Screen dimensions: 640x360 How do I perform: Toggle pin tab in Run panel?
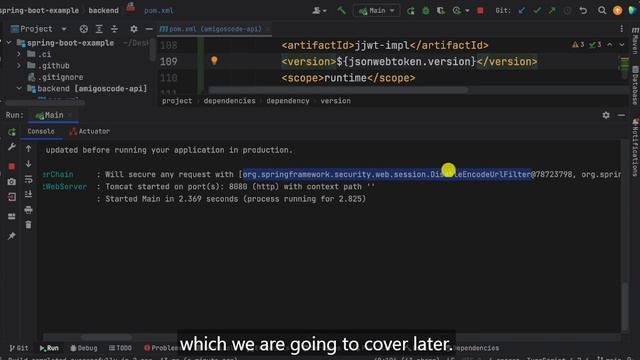pos(12,236)
